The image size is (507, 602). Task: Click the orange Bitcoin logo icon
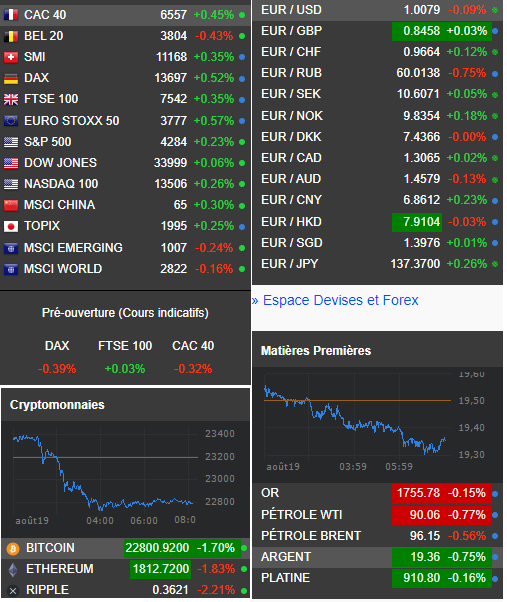[13, 549]
